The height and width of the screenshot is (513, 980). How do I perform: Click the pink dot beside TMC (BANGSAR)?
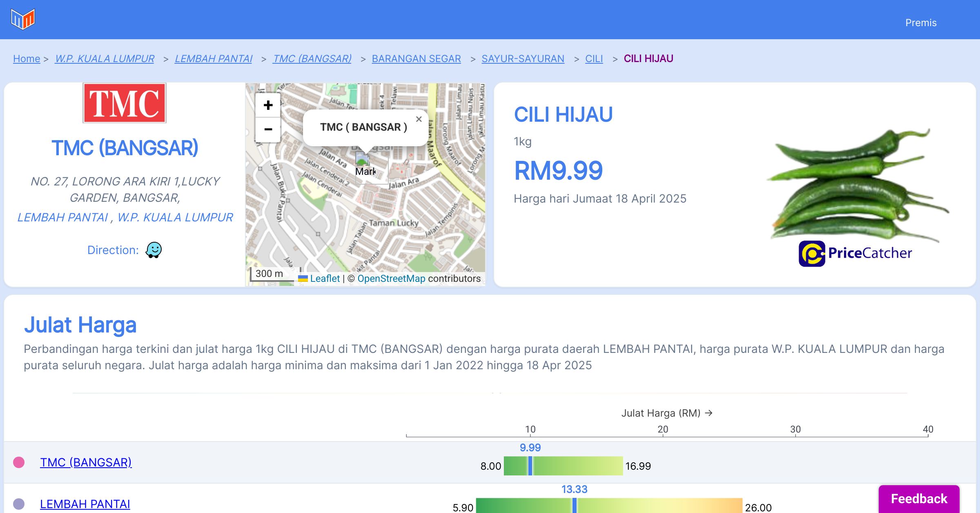pos(19,462)
